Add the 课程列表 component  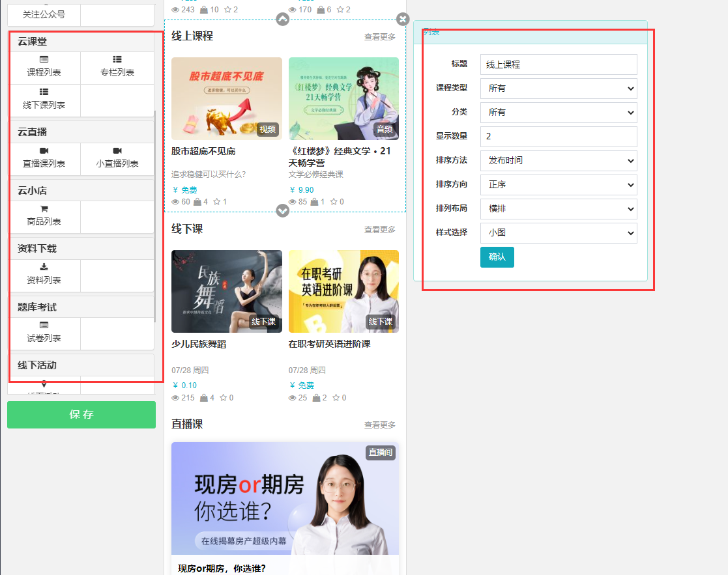44,68
